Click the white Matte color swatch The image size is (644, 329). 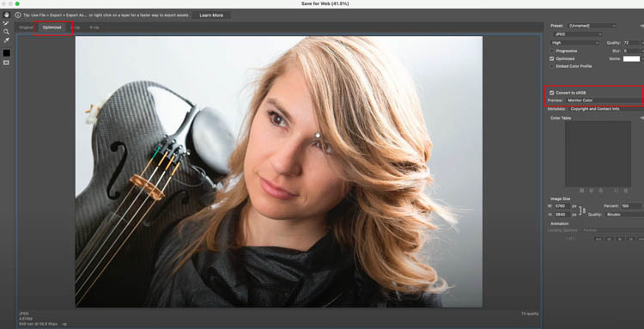click(x=631, y=58)
